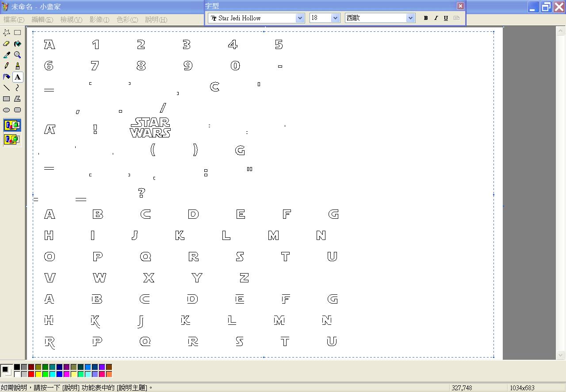
Task: Open the 說明(H) menu
Action: pos(156,20)
